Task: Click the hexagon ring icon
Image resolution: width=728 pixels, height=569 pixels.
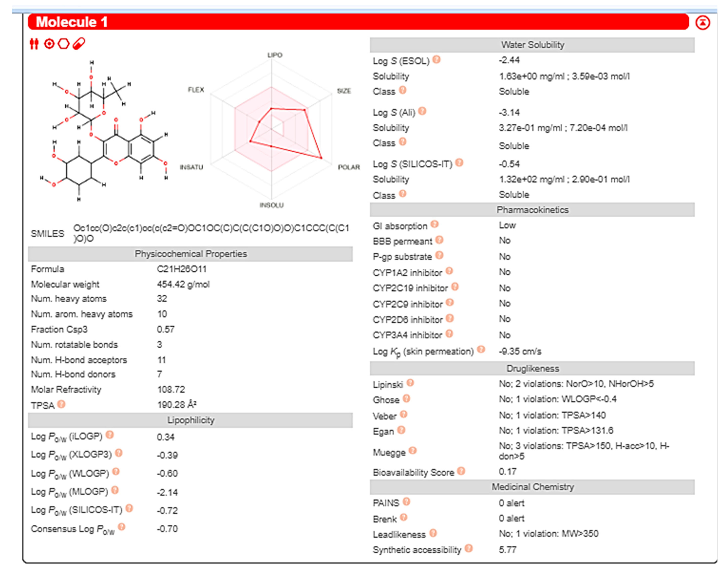Action: pyautogui.click(x=63, y=44)
